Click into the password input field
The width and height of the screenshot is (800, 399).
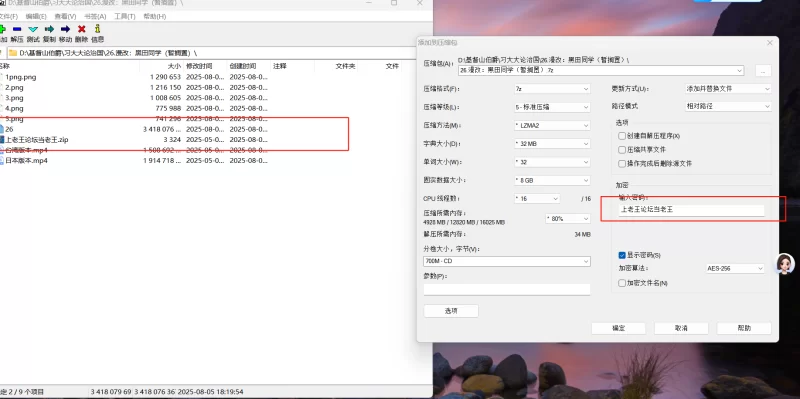691,210
